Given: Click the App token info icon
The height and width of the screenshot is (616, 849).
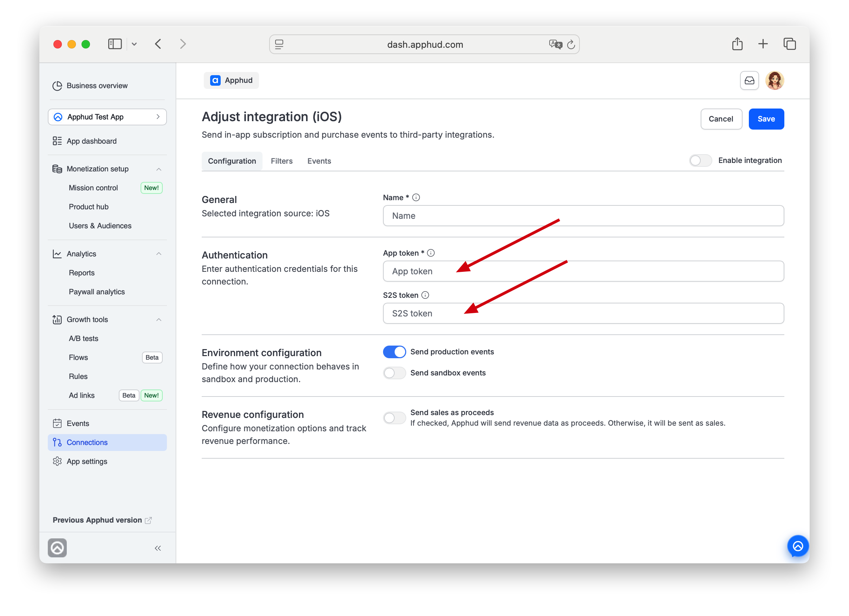Looking at the screenshot, I should tap(431, 253).
